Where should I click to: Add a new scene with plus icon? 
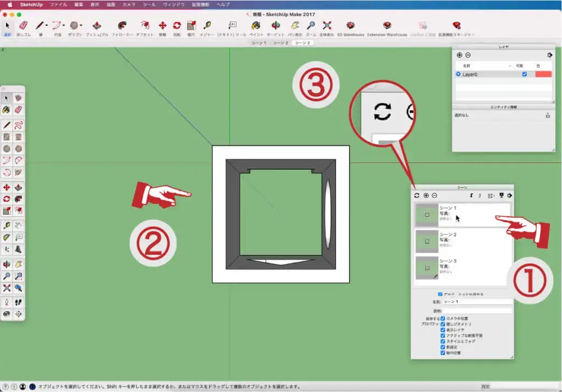[426, 195]
